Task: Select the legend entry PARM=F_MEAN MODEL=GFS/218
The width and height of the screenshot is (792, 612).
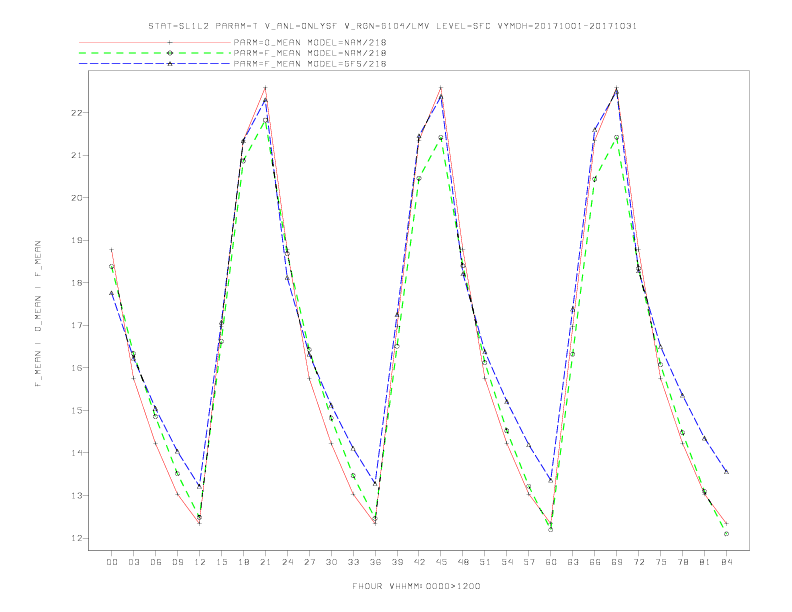Action: tap(310, 64)
